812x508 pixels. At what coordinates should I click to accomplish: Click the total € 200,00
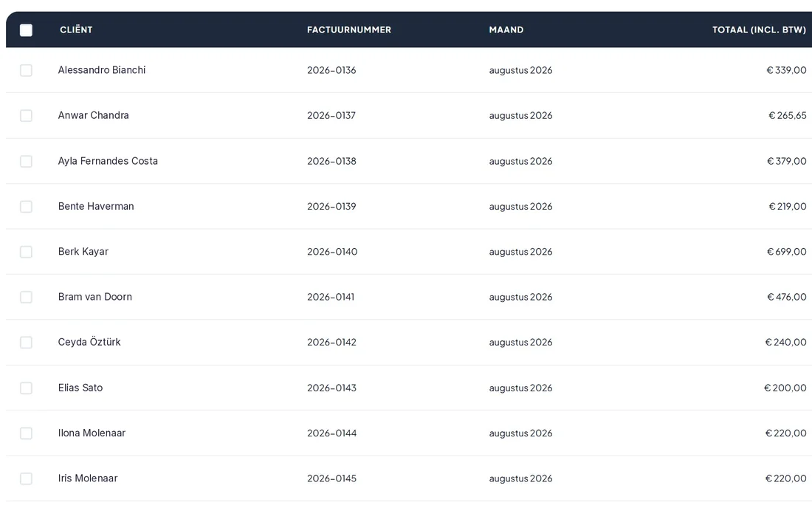pyautogui.click(x=785, y=388)
